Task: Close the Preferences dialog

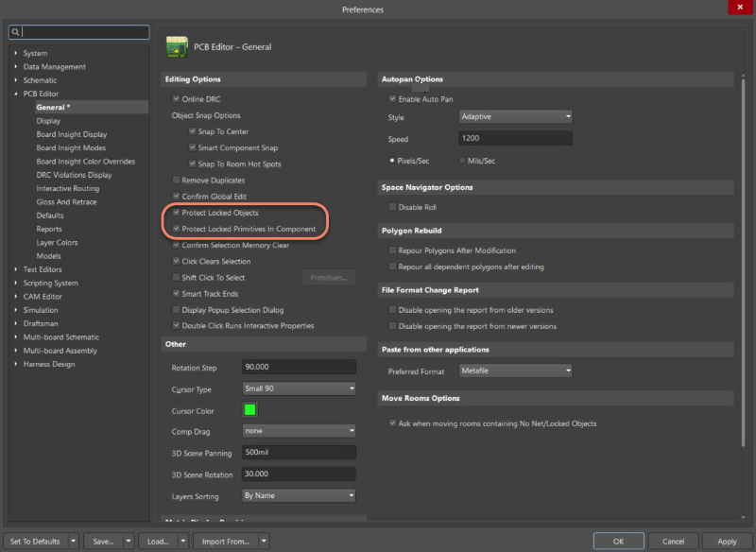Action: pyautogui.click(x=740, y=8)
